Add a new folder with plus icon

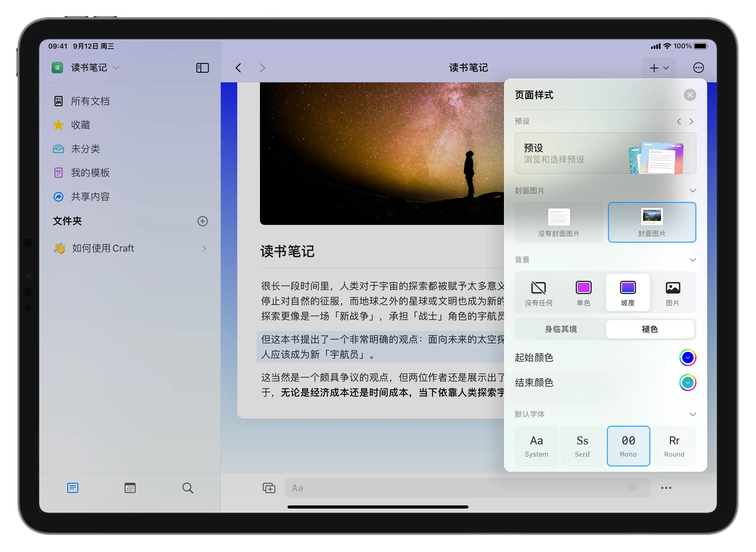coord(202,221)
